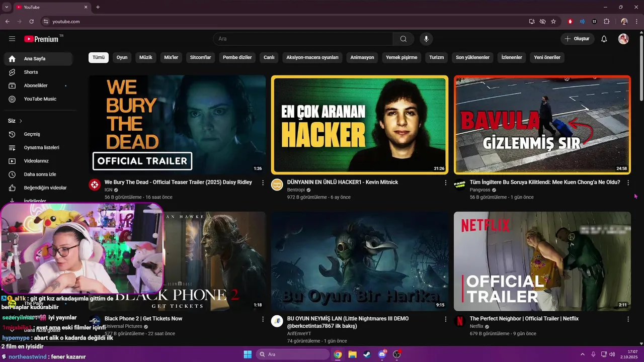
Task: Open The Perfect Neighbor trailer title
Action: coord(524,319)
